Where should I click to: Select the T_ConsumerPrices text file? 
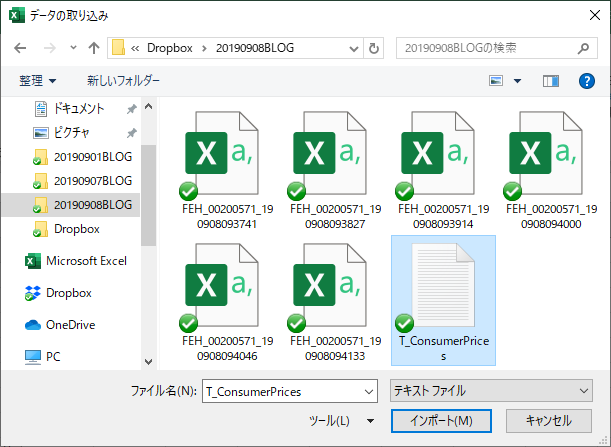pyautogui.click(x=443, y=299)
